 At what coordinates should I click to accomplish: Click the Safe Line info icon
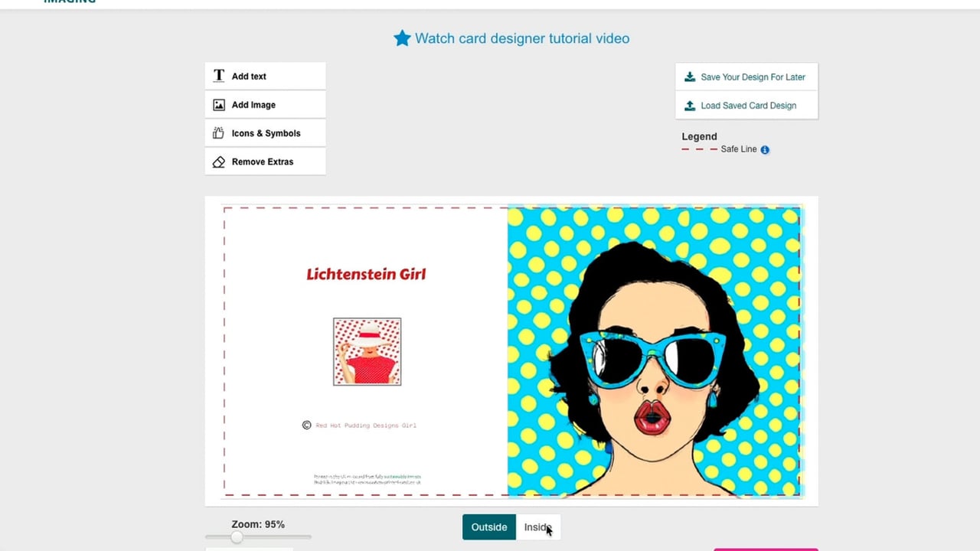[x=765, y=149]
